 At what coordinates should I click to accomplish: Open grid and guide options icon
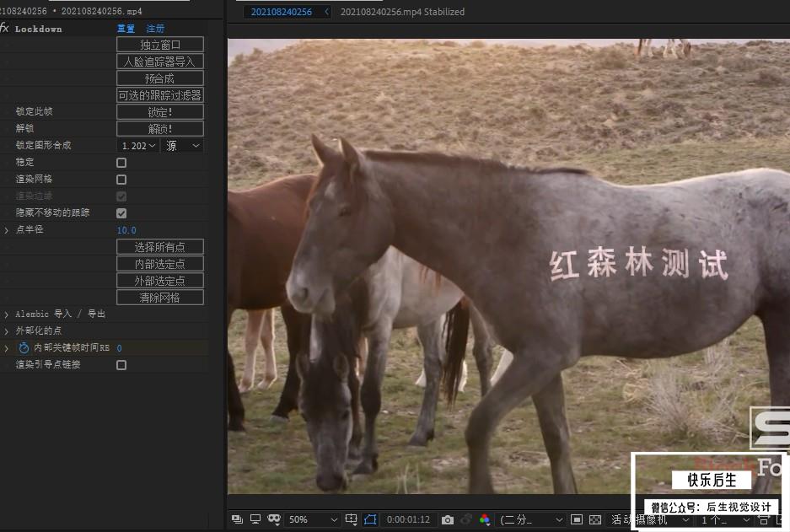(352, 519)
